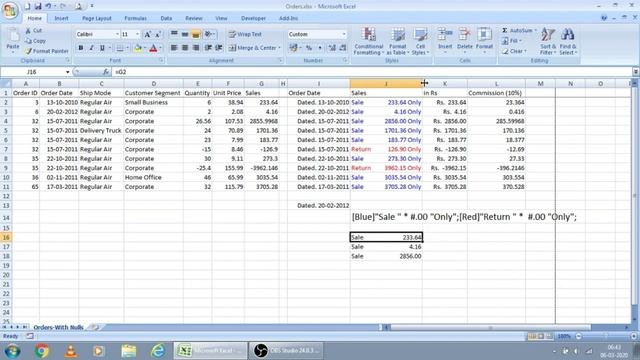Screen dimensions: 640x360
Task: Open VLC media player from taskbar
Action: [71, 351]
